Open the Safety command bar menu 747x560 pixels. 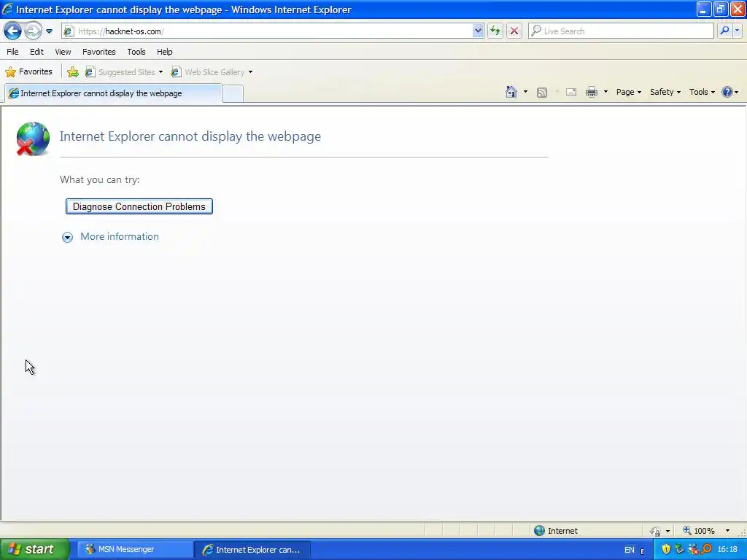pos(665,92)
